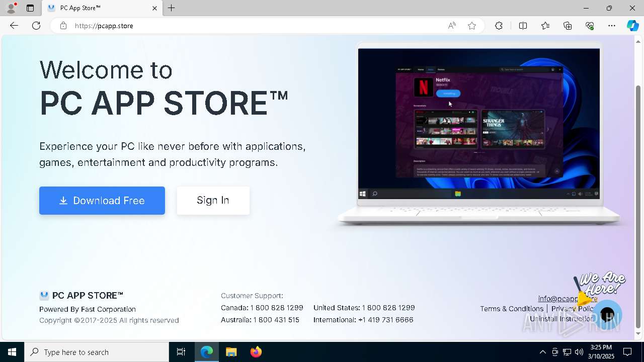Viewport: 644px width, 362px height.
Task: Launch Firefox from the taskbar
Action: (256, 352)
